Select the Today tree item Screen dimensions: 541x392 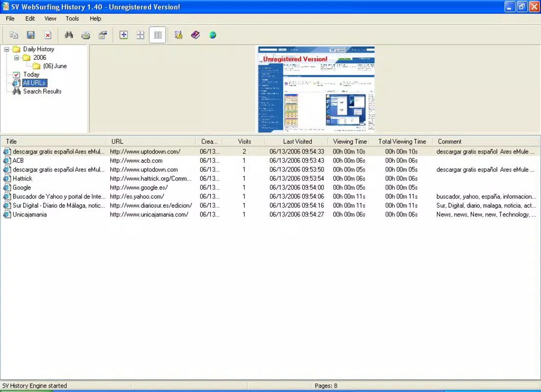31,74
